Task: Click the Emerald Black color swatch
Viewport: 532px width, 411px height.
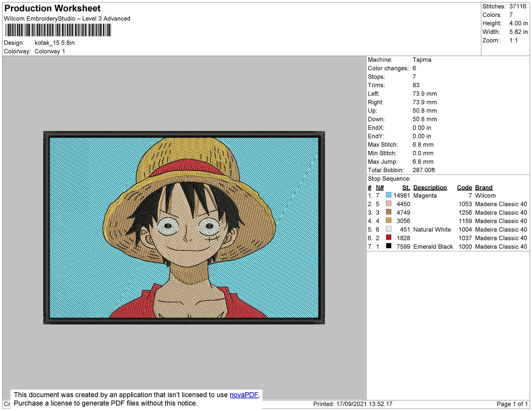Action: pos(388,246)
